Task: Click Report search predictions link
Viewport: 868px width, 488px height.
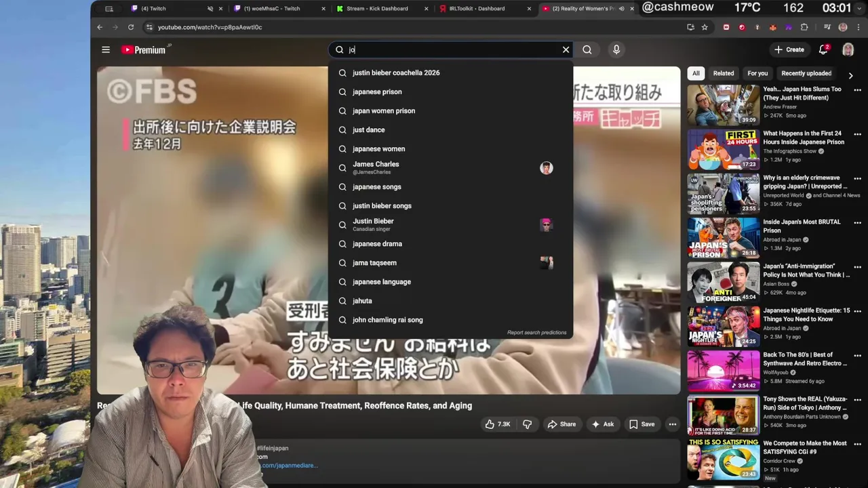Action: [x=536, y=333]
